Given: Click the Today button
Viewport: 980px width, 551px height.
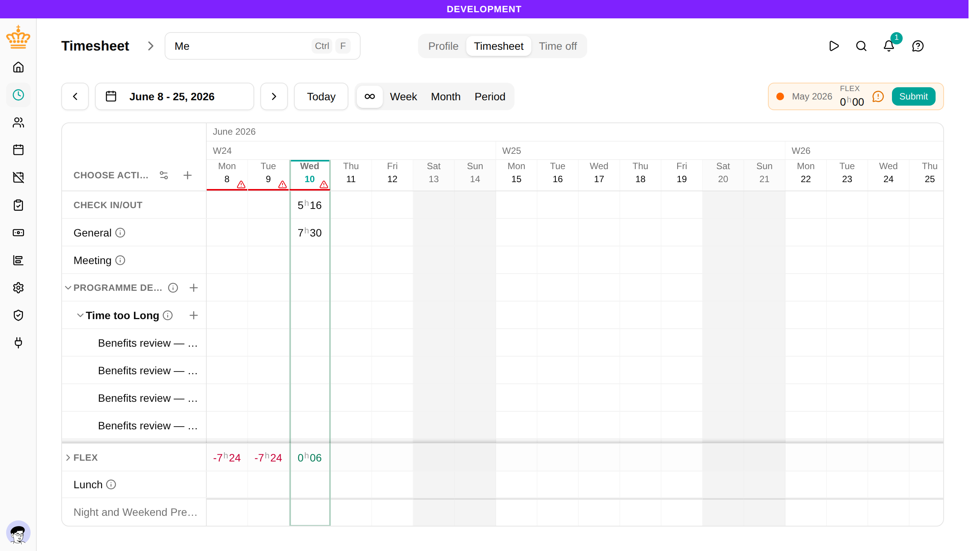Looking at the screenshot, I should pos(321,96).
